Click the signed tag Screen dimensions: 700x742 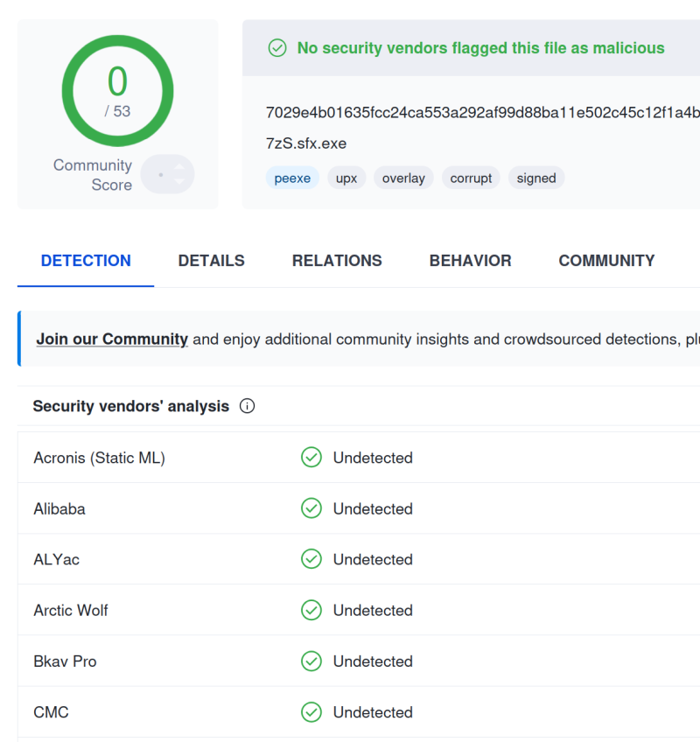[x=536, y=178]
